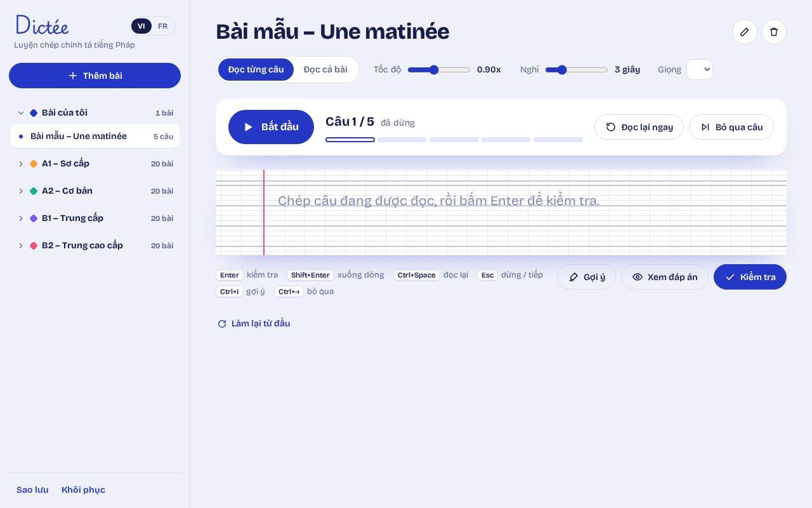
Task: Click the Gợi ý hint button
Action: pyautogui.click(x=586, y=277)
